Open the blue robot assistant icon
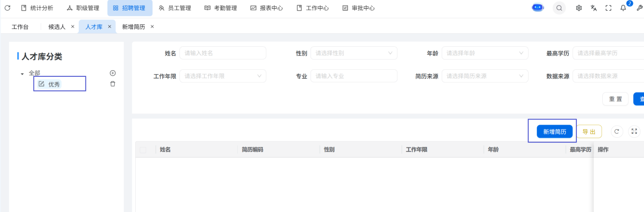The image size is (644, 212). pyautogui.click(x=538, y=8)
